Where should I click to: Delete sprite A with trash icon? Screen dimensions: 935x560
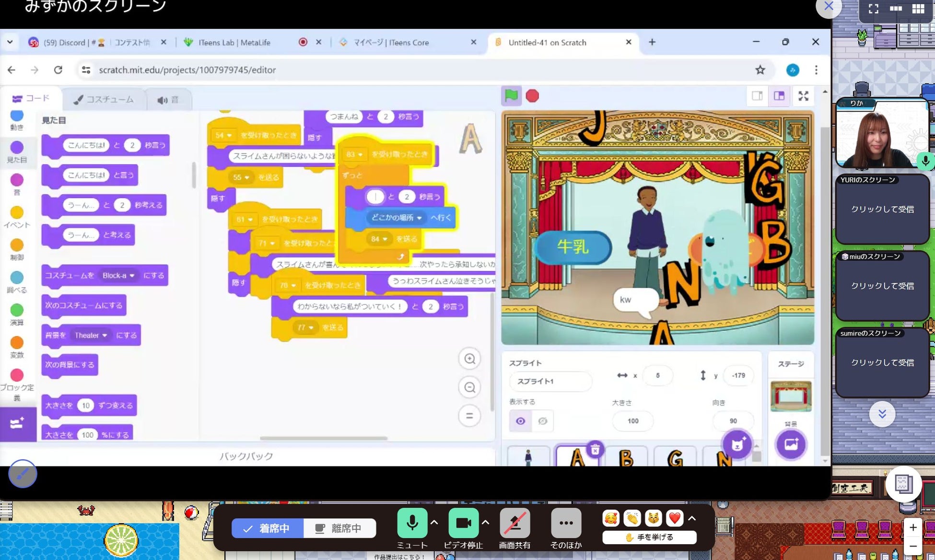(595, 450)
